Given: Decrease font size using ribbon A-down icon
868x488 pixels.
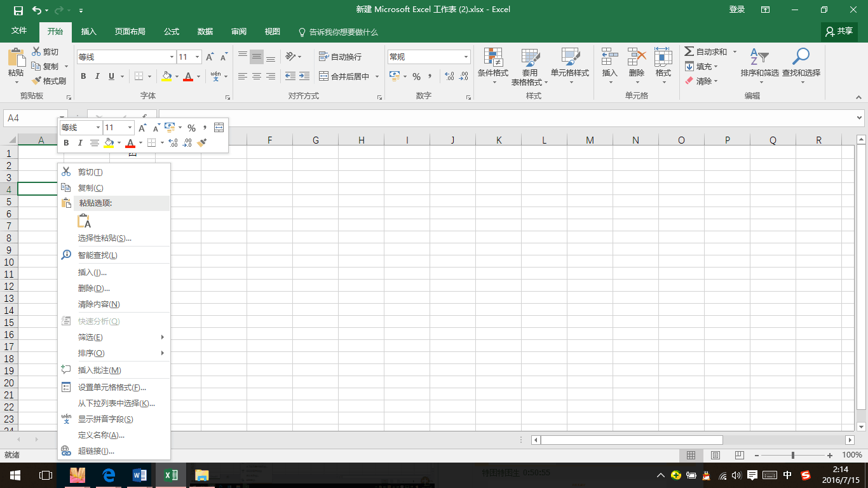Looking at the screenshot, I should tap(224, 57).
